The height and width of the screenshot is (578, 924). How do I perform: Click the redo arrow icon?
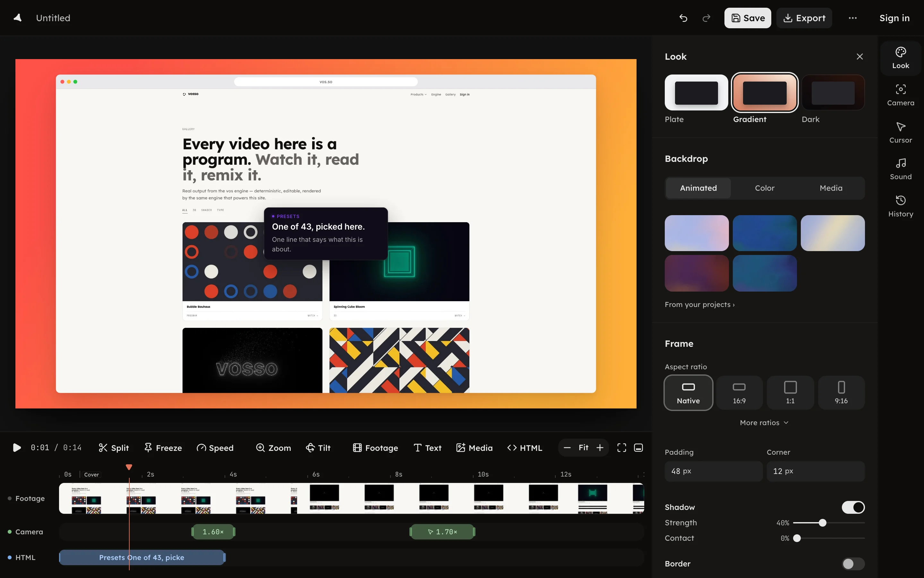pyautogui.click(x=706, y=18)
